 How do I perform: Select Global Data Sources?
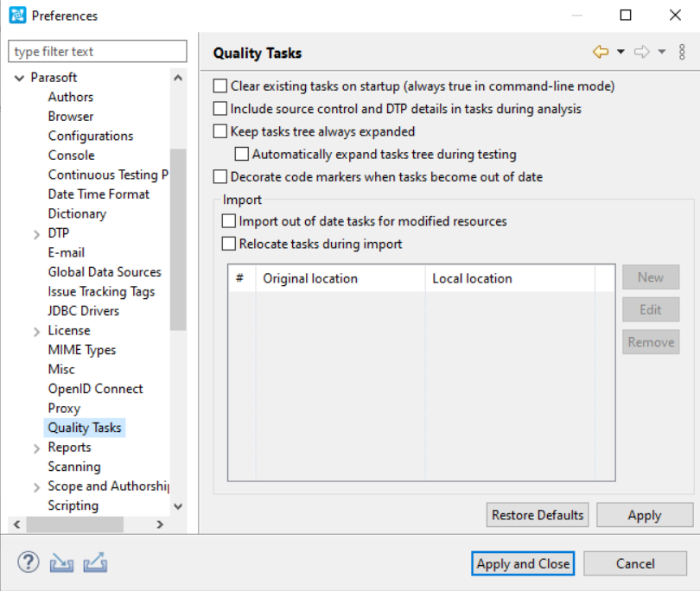coord(105,272)
